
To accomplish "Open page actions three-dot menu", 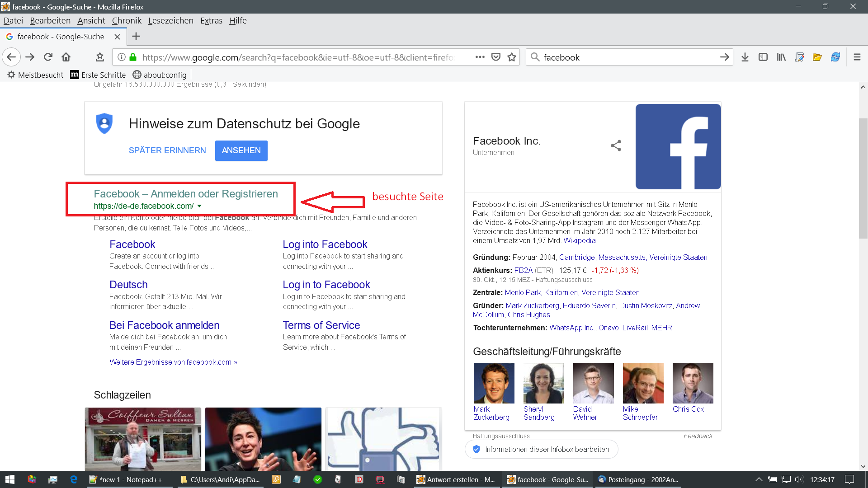I will tap(480, 57).
